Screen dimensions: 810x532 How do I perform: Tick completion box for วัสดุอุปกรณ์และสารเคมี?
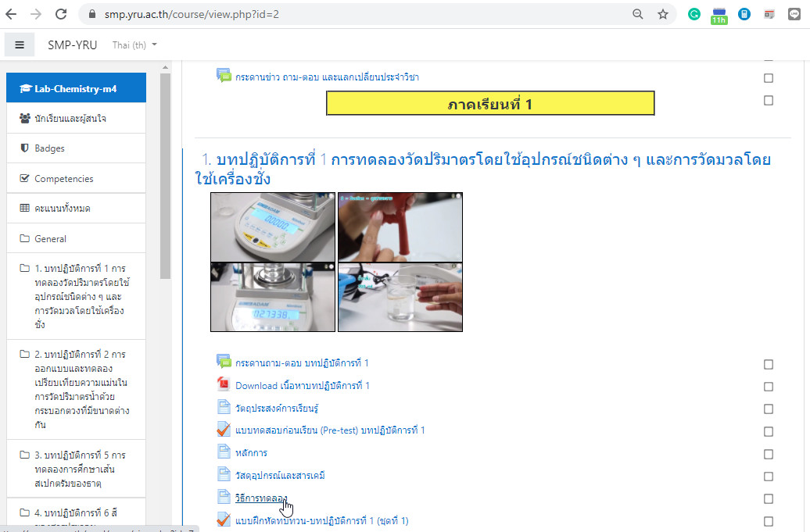tap(768, 477)
